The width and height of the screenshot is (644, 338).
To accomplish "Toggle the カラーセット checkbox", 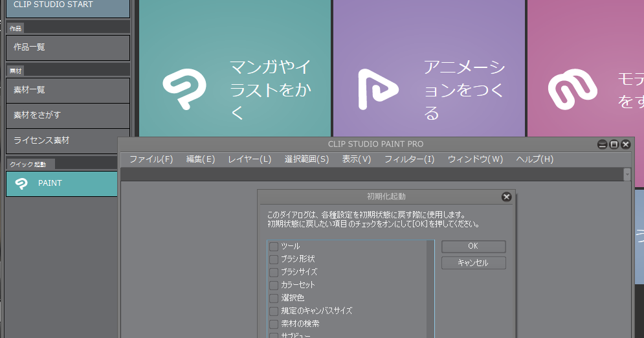I will tap(274, 285).
